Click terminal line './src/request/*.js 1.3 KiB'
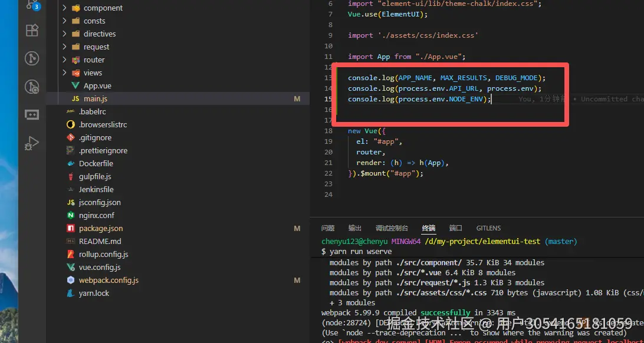The image size is (644, 343). (436, 283)
